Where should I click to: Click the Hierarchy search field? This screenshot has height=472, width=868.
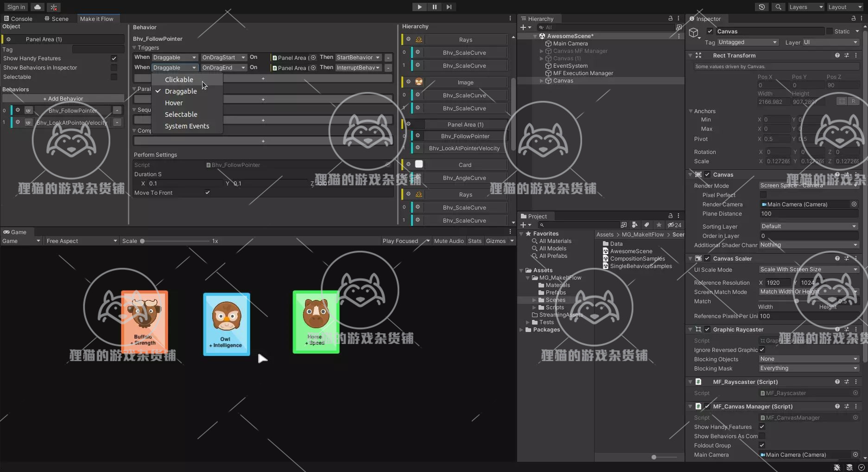598,27
